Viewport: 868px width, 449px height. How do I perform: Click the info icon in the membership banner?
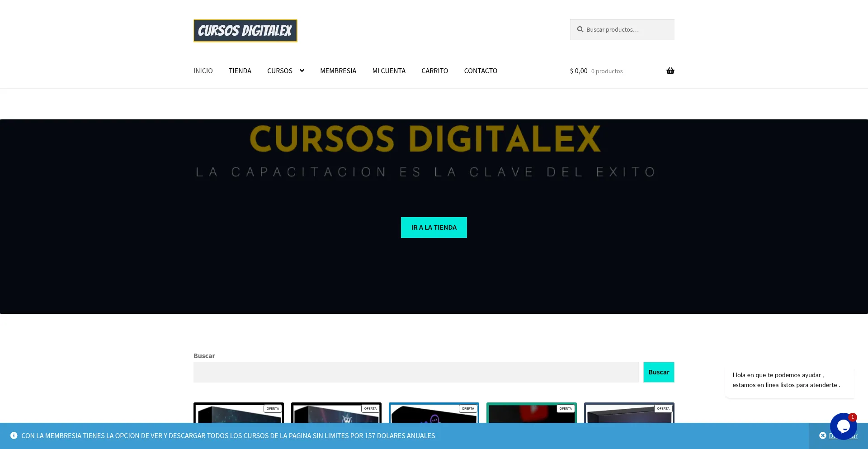14,435
